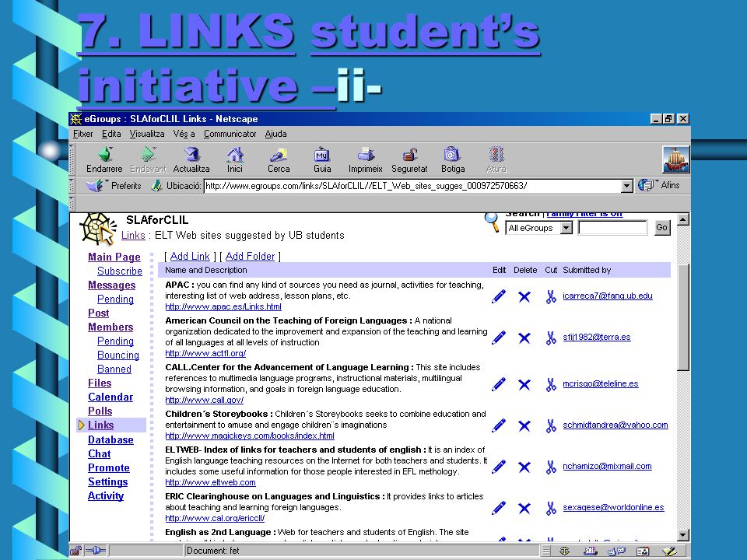Open the Database sidebar link
Screen dimensions: 747x560
pos(110,440)
